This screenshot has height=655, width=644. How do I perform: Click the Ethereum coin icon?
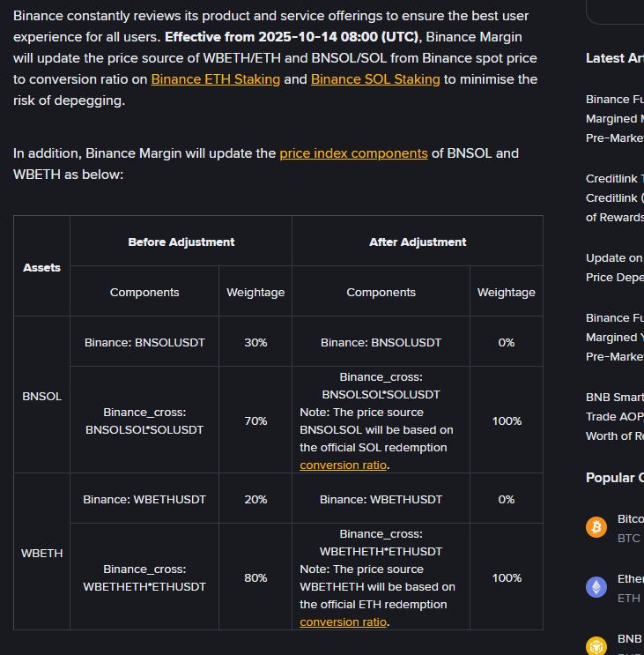[596, 587]
